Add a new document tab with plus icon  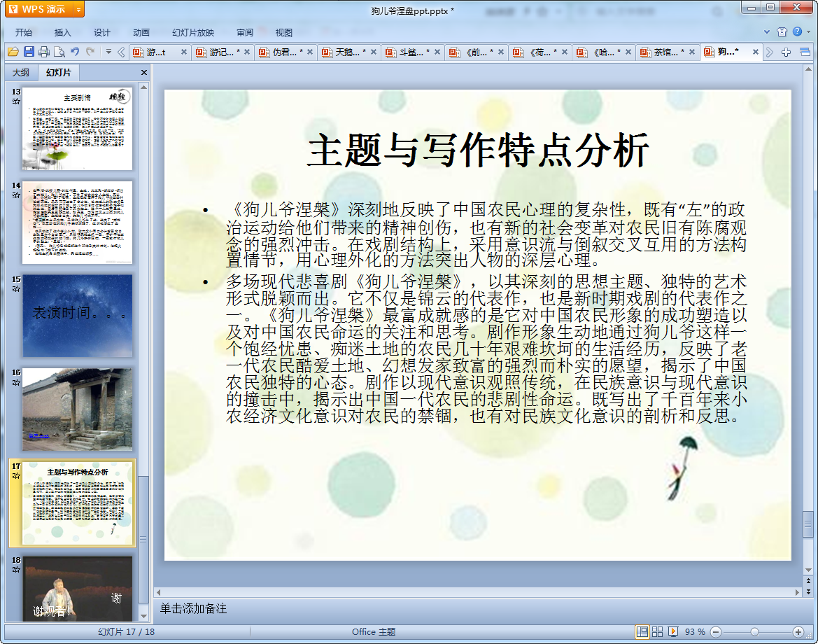786,52
